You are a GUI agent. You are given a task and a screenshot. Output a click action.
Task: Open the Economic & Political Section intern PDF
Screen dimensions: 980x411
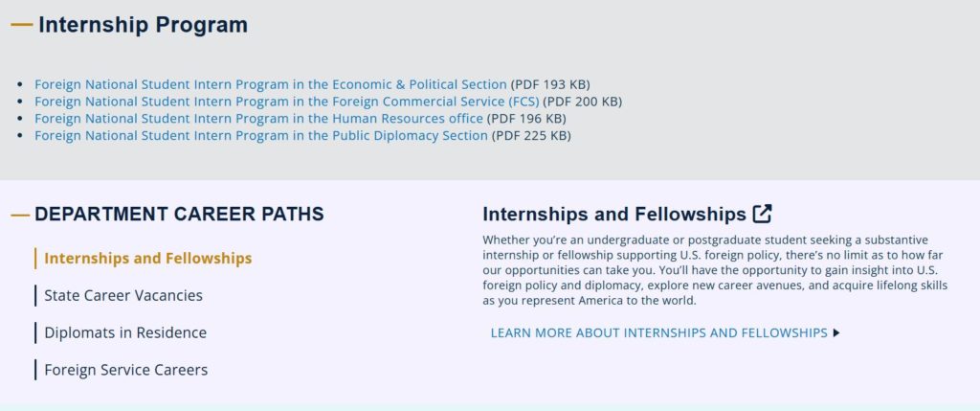pos(271,84)
